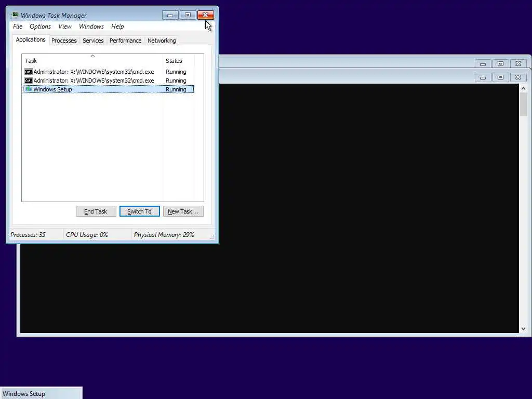Click the Processes: 35 status bar entry
Image resolution: width=532 pixels, height=399 pixels.
28,235
